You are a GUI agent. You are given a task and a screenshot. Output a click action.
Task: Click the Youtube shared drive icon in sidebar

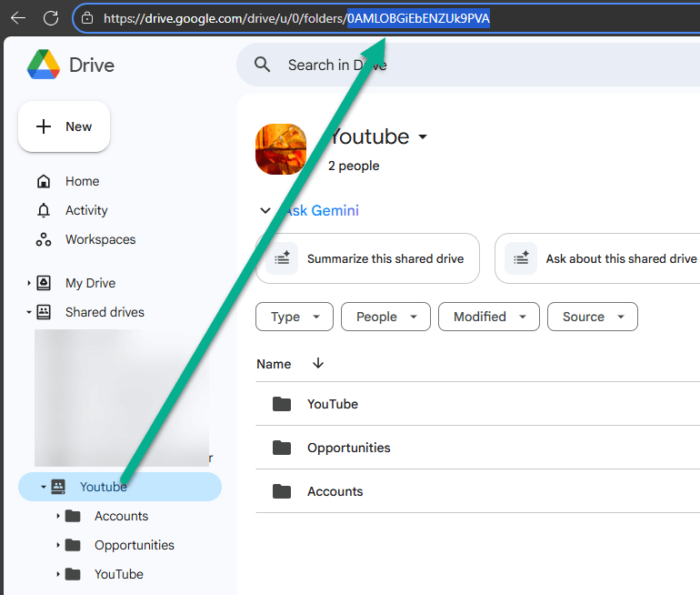(x=58, y=487)
